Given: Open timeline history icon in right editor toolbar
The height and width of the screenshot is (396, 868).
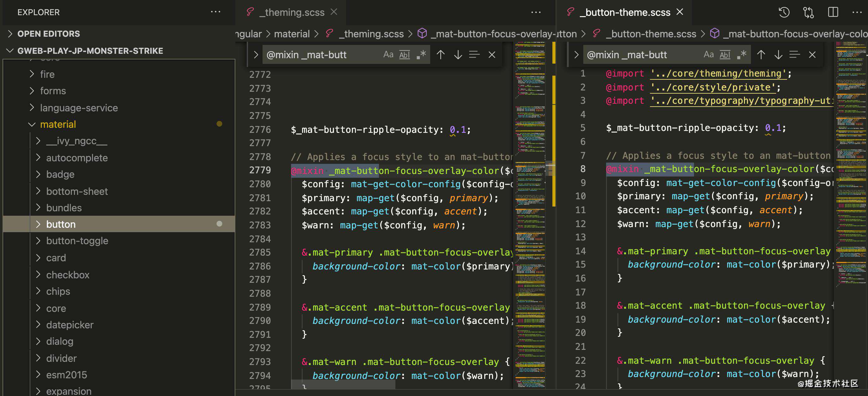Looking at the screenshot, I should coord(784,12).
